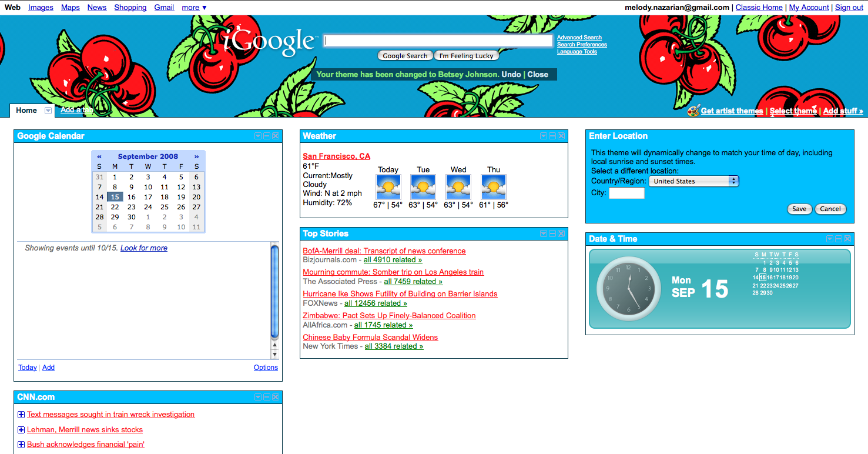Click 'Get artist themes' link
Screen dimensions: 868x454
(732, 111)
